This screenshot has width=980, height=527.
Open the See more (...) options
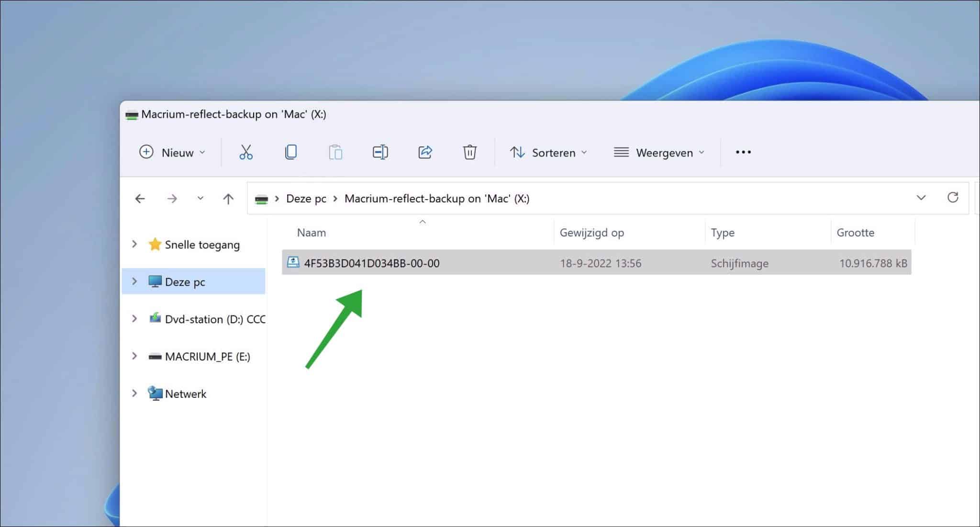(743, 152)
